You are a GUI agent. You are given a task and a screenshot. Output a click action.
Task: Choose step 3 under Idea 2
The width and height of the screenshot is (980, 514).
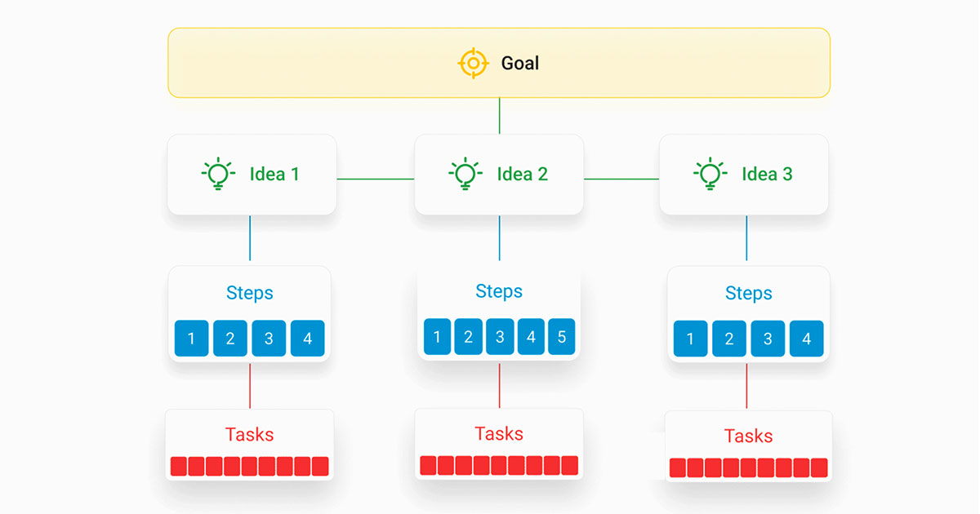(x=500, y=336)
